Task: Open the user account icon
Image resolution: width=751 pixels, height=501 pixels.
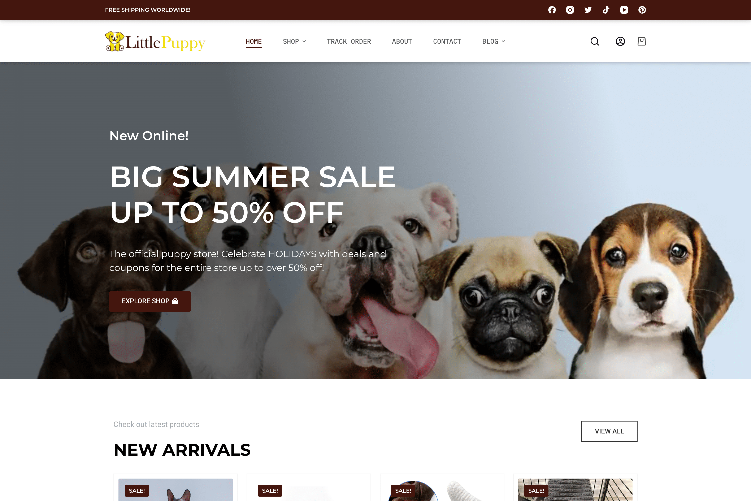Action: [x=620, y=41]
